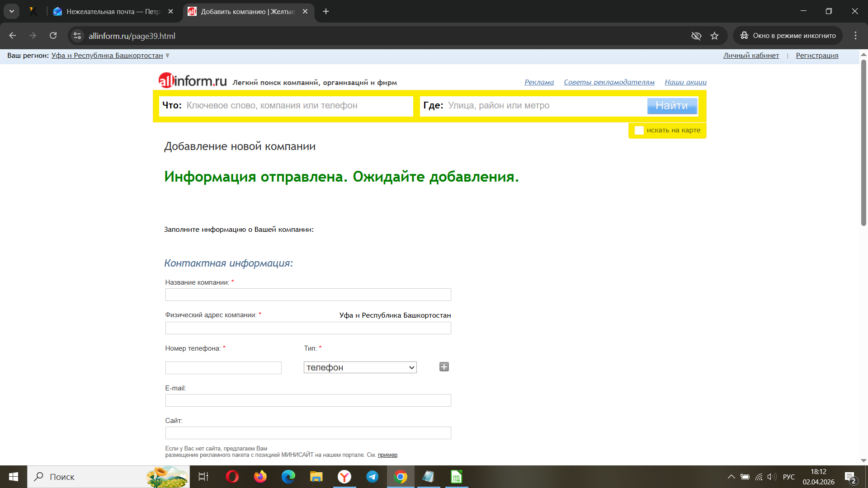Open the Personal Account link
The height and width of the screenshot is (488, 868).
(x=751, y=56)
